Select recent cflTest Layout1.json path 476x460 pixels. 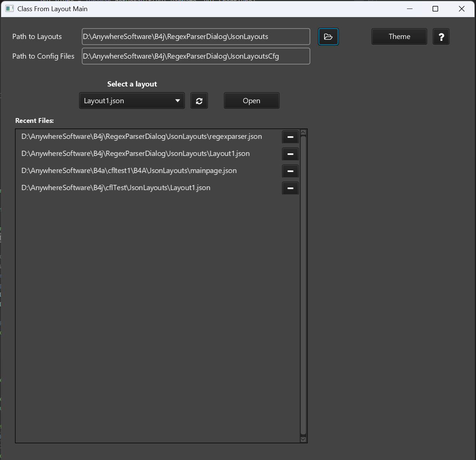(x=116, y=188)
